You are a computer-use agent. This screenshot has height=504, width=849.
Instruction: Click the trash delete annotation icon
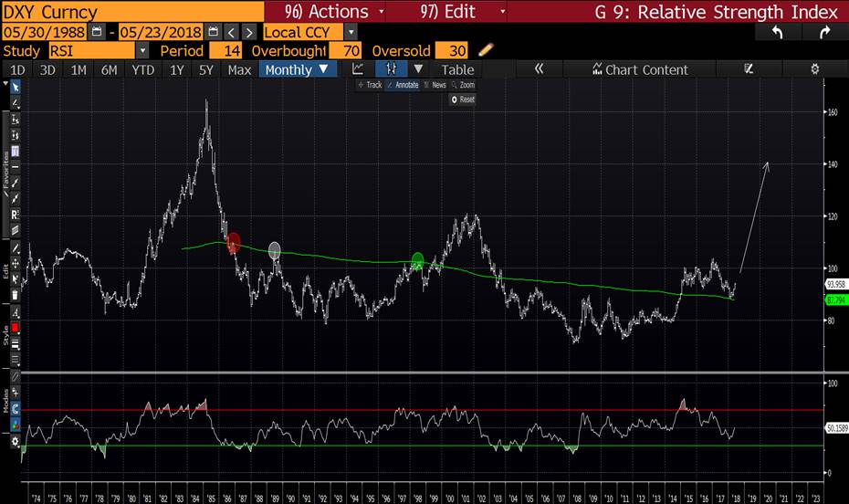[16, 295]
